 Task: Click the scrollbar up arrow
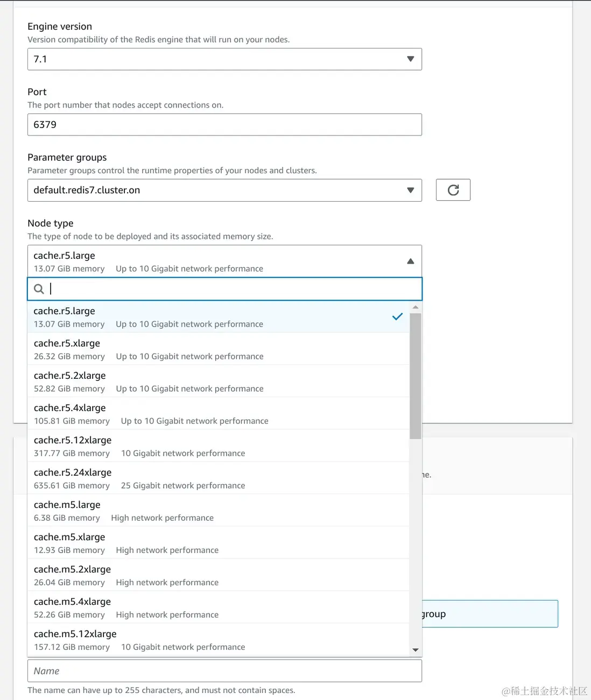[416, 307]
